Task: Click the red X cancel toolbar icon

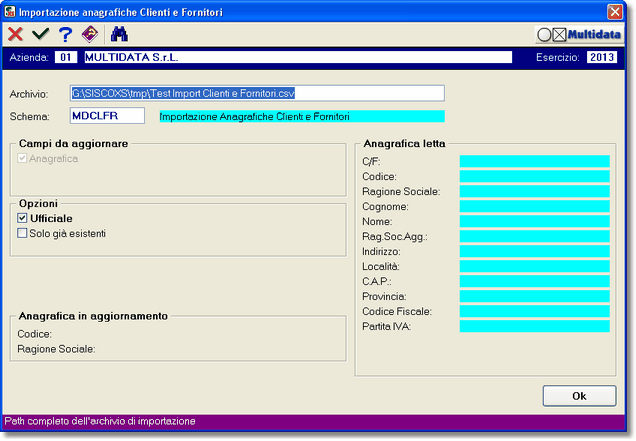Action: (x=15, y=34)
